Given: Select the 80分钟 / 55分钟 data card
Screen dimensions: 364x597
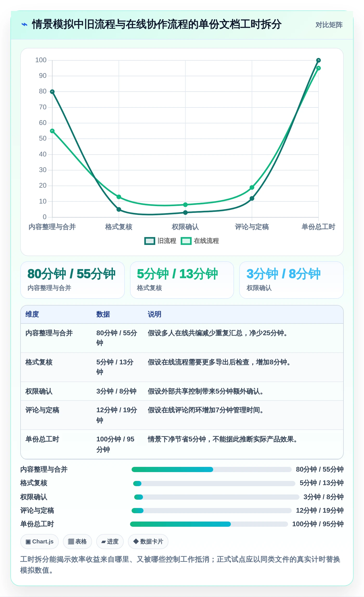Looking at the screenshot, I should click(73, 280).
